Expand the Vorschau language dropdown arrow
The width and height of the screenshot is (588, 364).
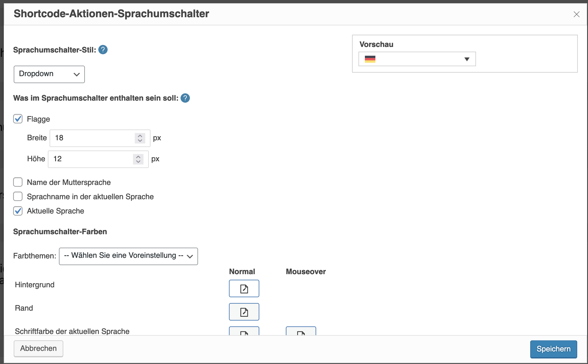[467, 59]
